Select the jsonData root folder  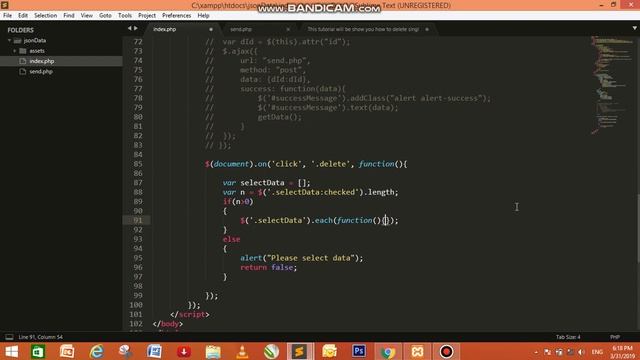[x=35, y=40]
